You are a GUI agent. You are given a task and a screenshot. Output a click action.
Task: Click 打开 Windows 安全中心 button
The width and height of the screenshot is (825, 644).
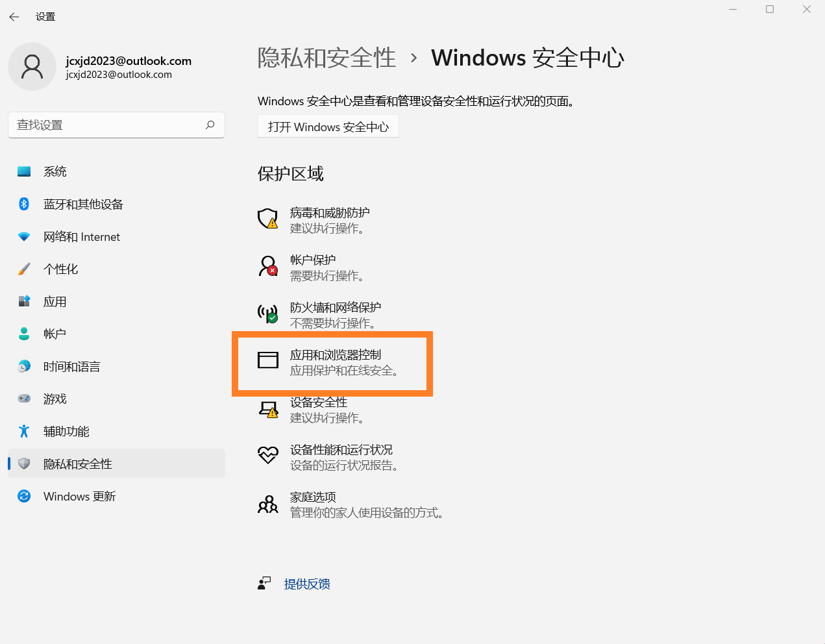click(328, 127)
